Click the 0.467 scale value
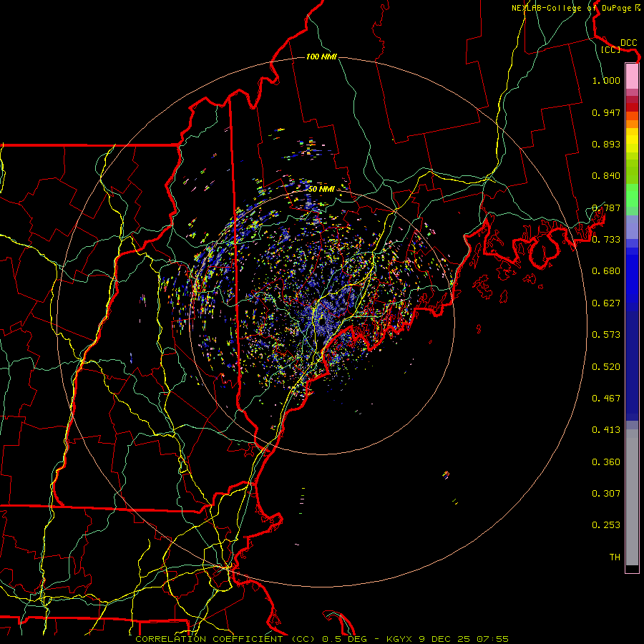Viewport: 644px width, 644px height. tap(606, 399)
